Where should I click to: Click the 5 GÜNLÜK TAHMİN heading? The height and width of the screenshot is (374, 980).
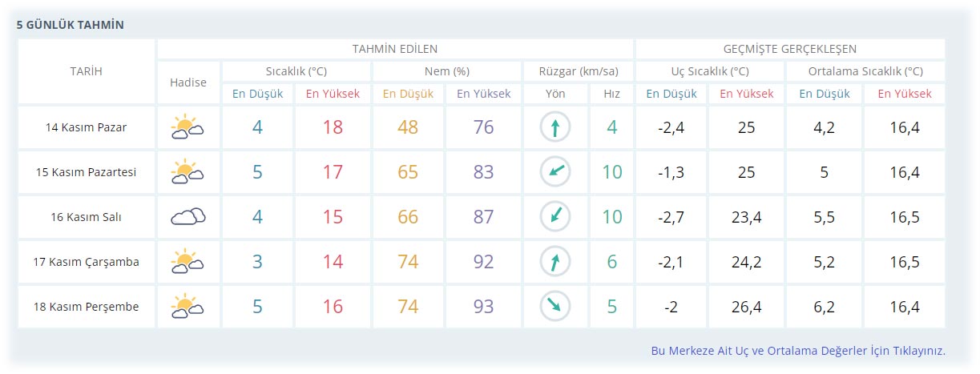tap(70, 25)
